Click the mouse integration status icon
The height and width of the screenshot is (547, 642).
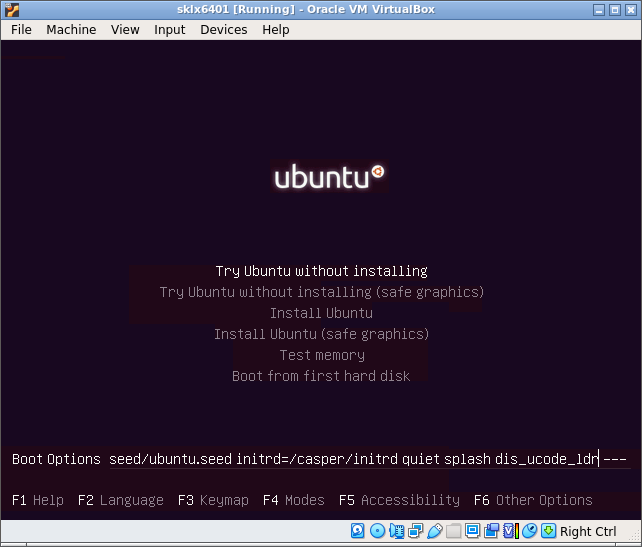[x=529, y=531]
